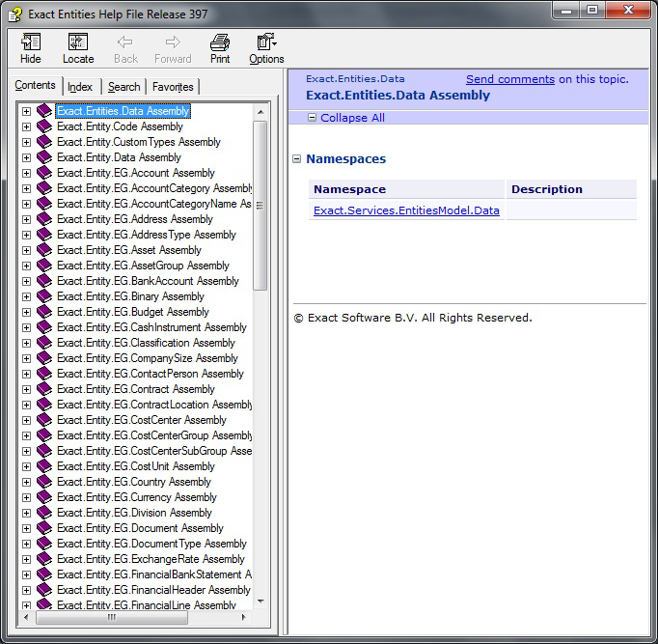Expand the Exact.Entity.EG.CompanySize Assembly node
This screenshot has height=644, width=658.
26,358
